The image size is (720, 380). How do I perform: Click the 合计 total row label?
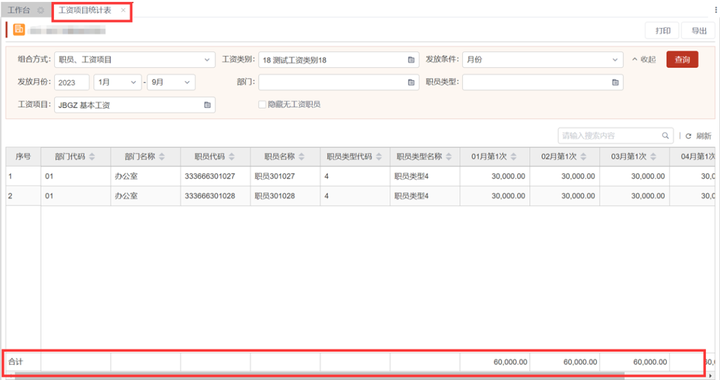click(16, 362)
